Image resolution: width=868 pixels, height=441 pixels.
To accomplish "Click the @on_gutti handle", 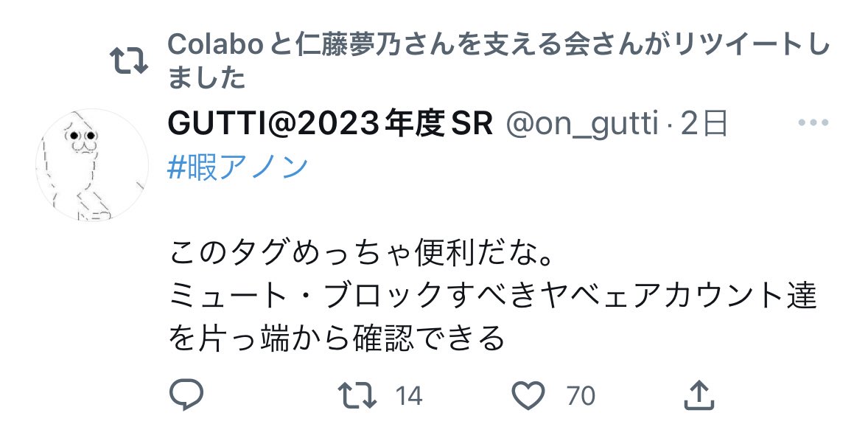I will [x=582, y=124].
